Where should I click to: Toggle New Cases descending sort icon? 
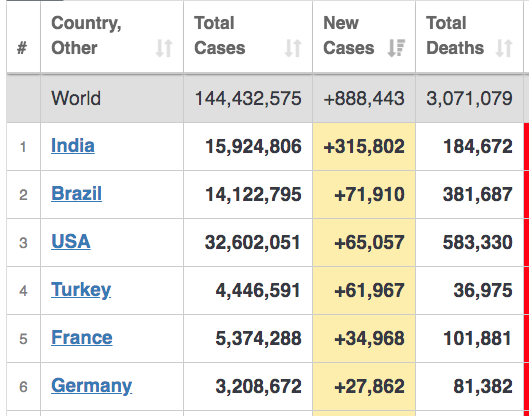coord(396,48)
